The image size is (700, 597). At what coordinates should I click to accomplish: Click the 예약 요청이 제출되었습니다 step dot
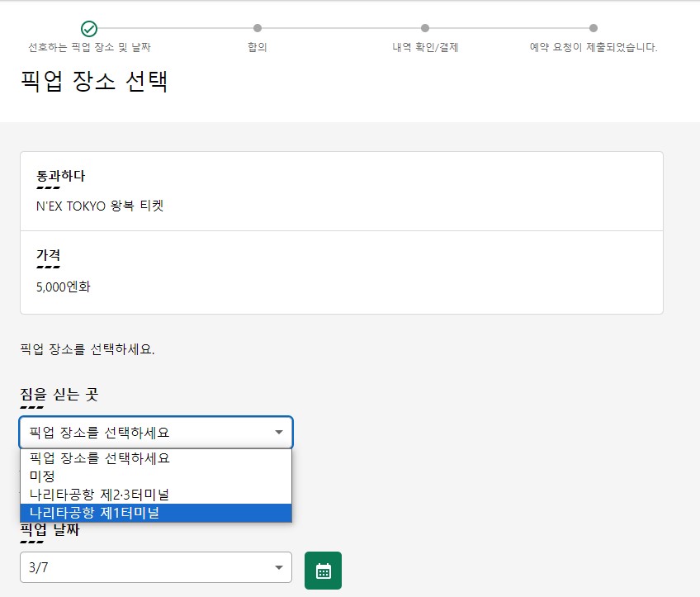tap(594, 28)
